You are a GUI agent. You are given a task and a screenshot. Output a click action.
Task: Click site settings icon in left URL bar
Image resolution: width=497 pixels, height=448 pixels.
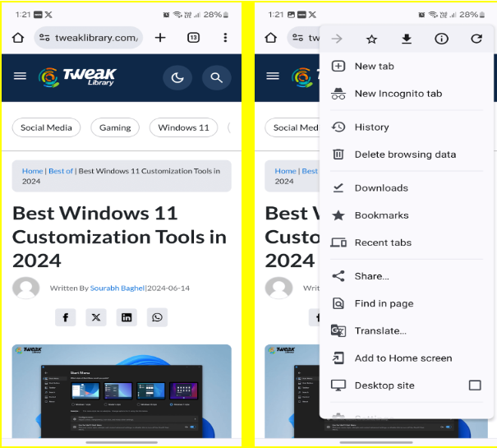coord(44,38)
